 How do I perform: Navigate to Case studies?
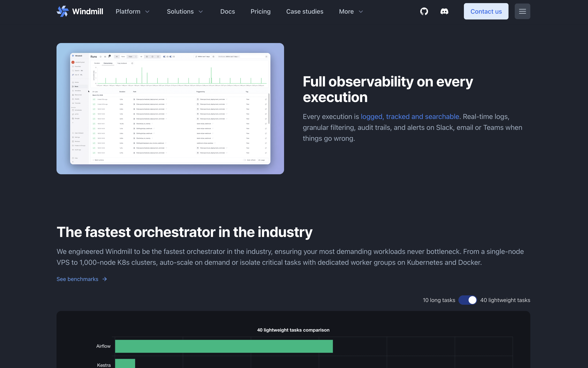pyautogui.click(x=305, y=11)
